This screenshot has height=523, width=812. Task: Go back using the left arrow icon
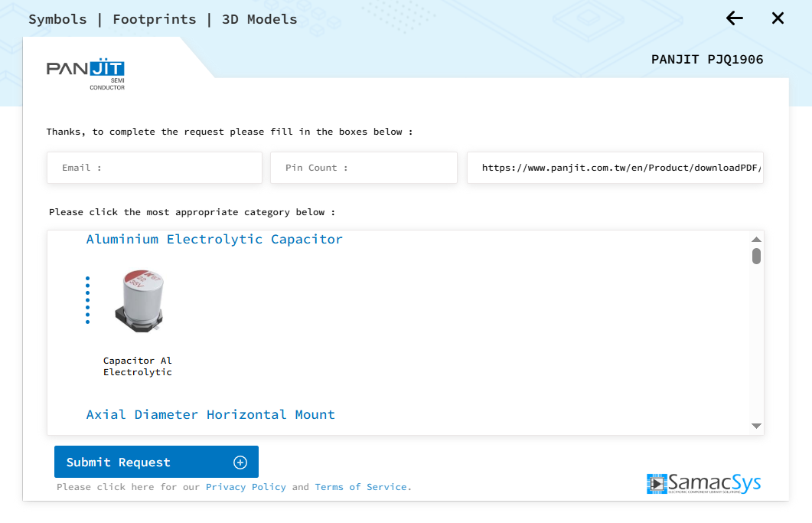[x=735, y=18]
